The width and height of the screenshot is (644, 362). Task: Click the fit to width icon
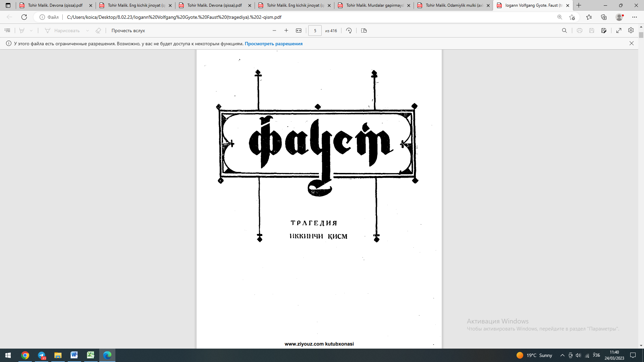(299, 31)
